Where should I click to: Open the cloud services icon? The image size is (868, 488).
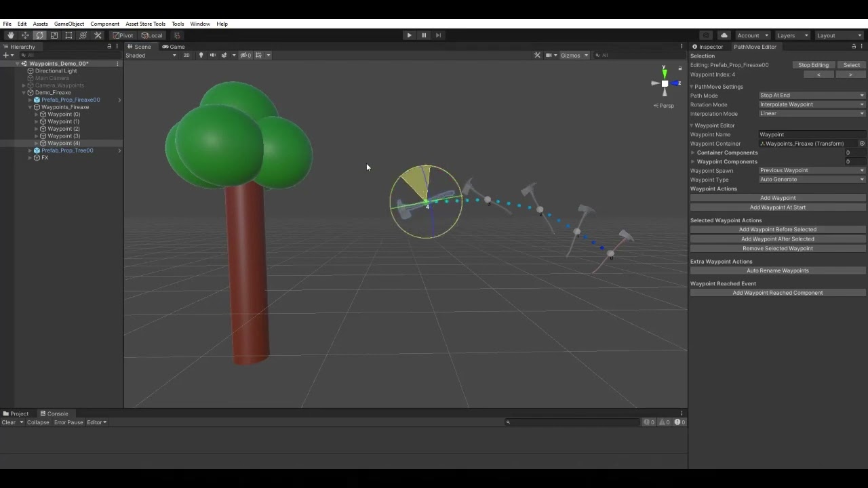724,35
